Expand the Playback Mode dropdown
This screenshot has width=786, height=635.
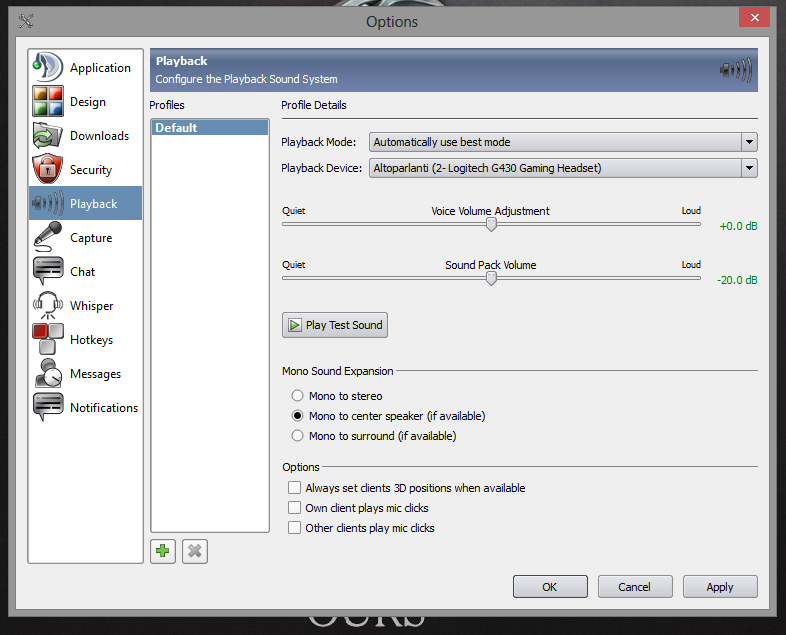563,142
